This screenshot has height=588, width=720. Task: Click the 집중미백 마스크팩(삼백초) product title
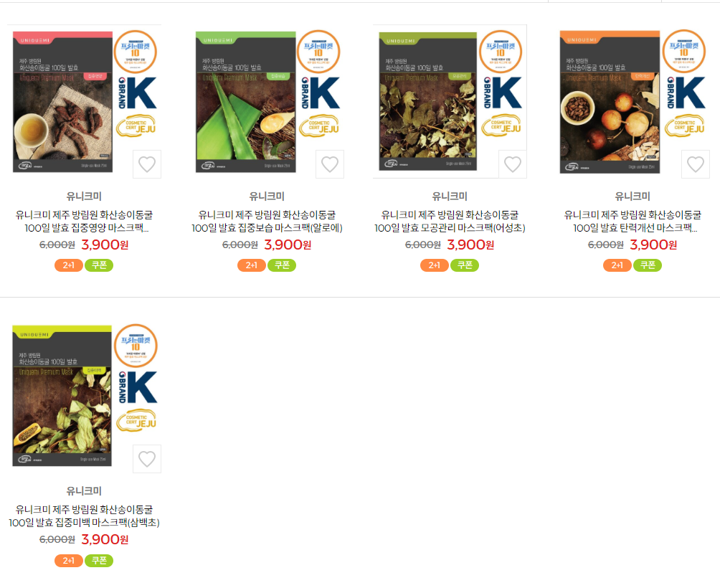(x=84, y=516)
